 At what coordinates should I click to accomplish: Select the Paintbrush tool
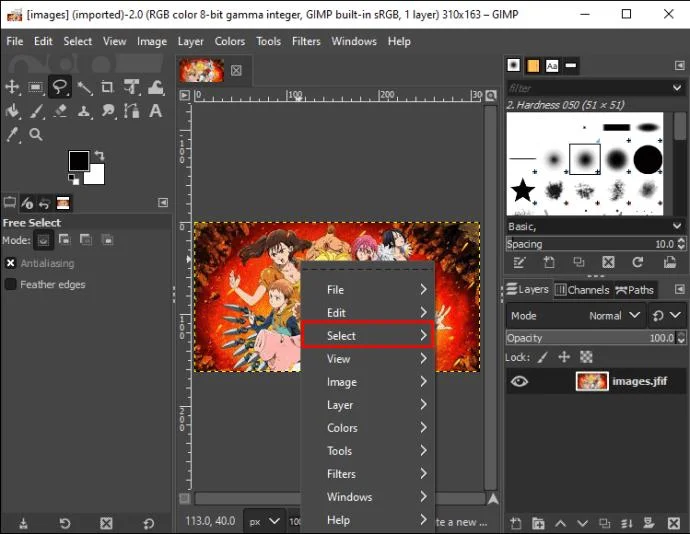[x=36, y=111]
